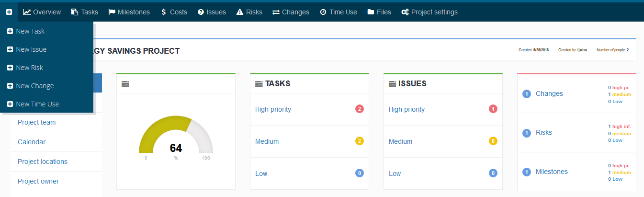Select New Risk in the dropdown
The width and height of the screenshot is (644, 197).
click(x=29, y=68)
